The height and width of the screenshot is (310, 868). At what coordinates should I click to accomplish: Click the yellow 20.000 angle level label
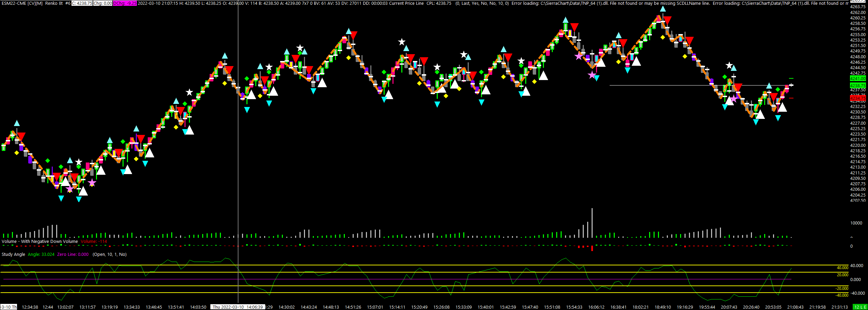tap(842, 275)
